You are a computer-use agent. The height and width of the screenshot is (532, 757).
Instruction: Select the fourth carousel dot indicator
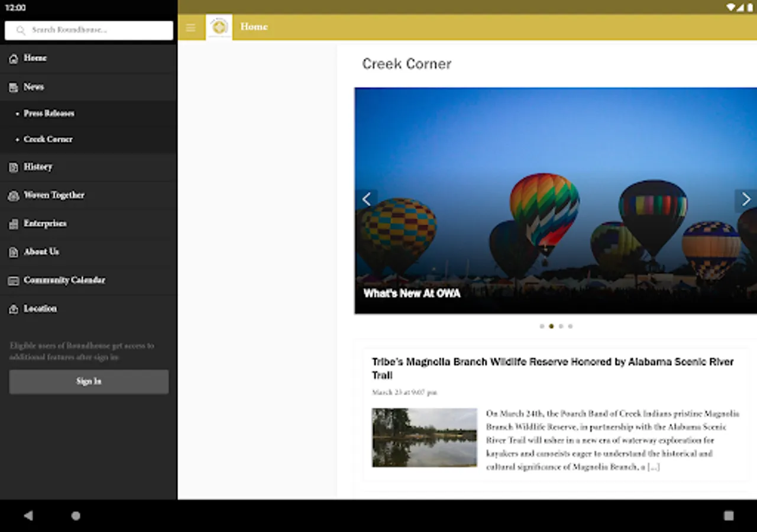[x=570, y=326]
